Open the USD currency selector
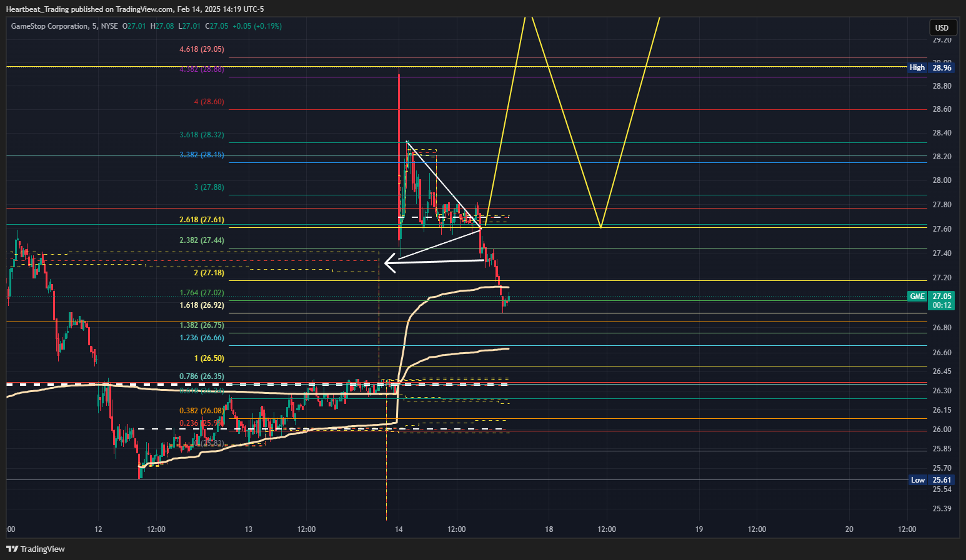Screen dimensions: 966x560 coord(942,27)
